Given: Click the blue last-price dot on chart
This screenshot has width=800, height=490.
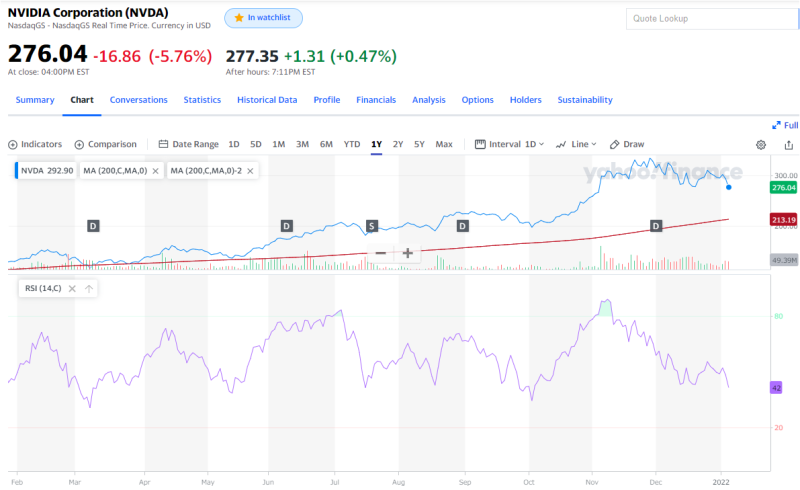Looking at the screenshot, I should click(x=729, y=187).
